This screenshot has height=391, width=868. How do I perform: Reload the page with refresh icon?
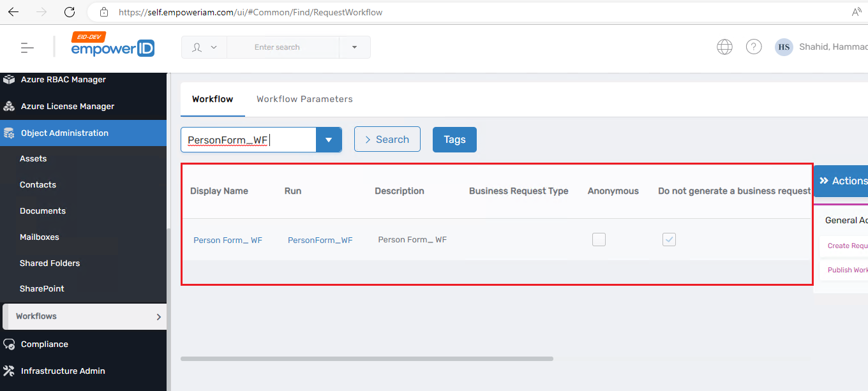[70, 12]
